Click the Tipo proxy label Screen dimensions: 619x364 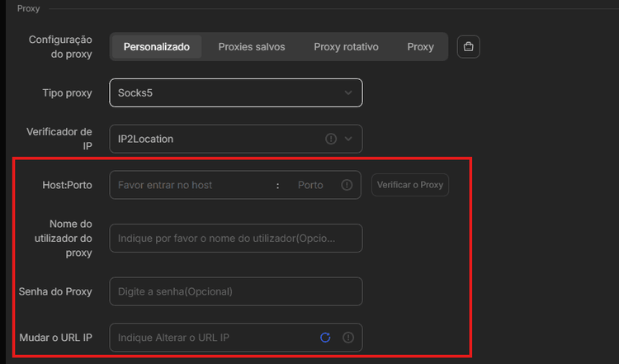point(67,93)
